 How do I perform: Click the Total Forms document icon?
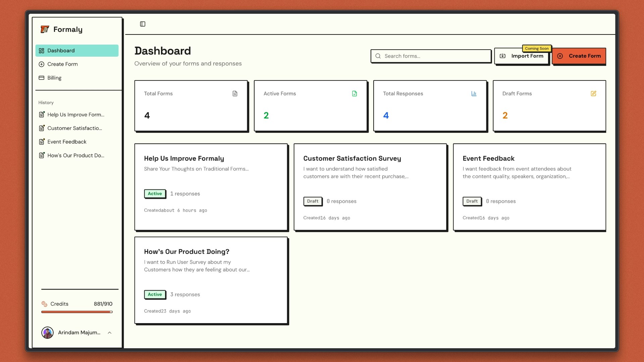point(235,94)
